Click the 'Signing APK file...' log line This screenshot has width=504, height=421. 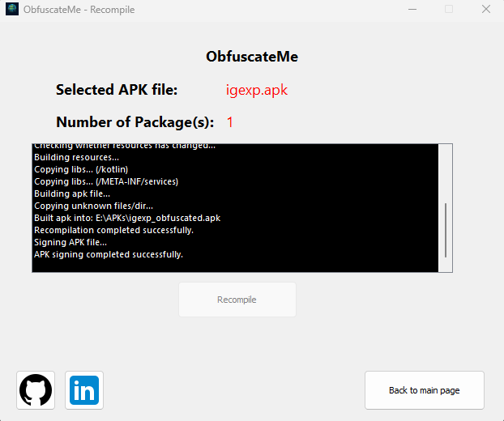point(70,242)
